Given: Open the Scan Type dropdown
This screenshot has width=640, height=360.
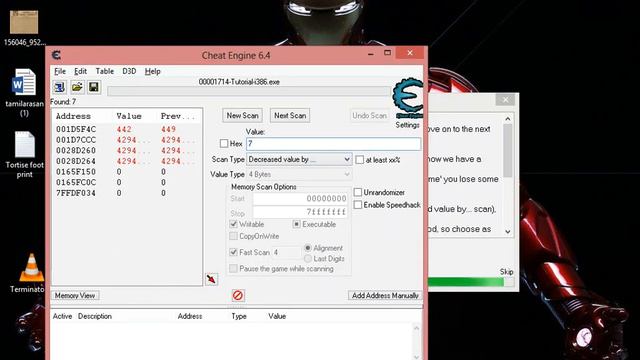Looking at the screenshot, I should pyautogui.click(x=299, y=159).
